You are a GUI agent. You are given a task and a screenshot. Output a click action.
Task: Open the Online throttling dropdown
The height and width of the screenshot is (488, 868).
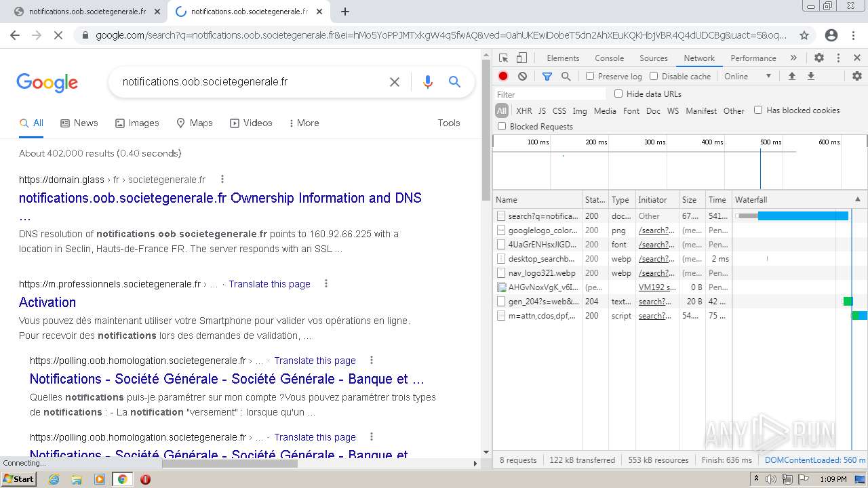click(748, 77)
